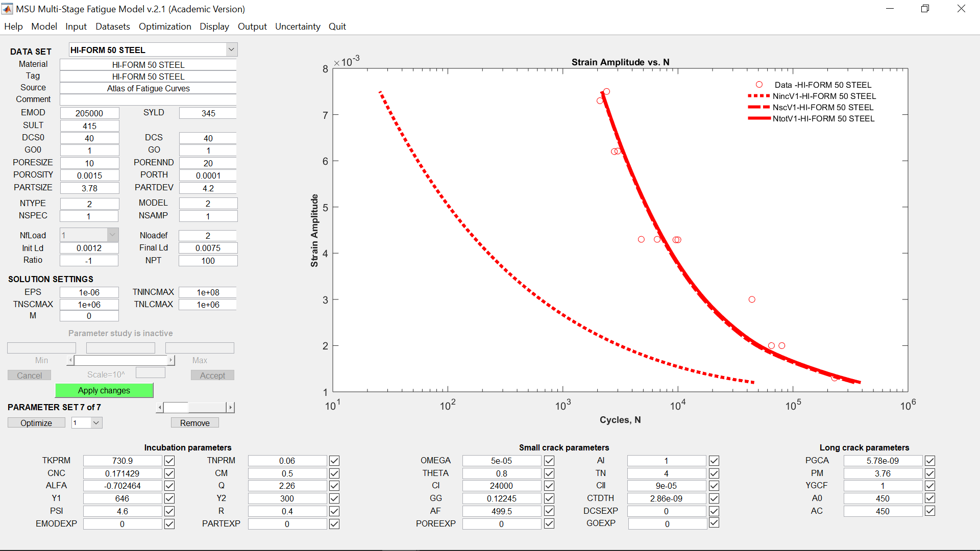The image size is (980, 551).
Task: Click right arrow of parameter set scrollbar
Action: pos(231,407)
